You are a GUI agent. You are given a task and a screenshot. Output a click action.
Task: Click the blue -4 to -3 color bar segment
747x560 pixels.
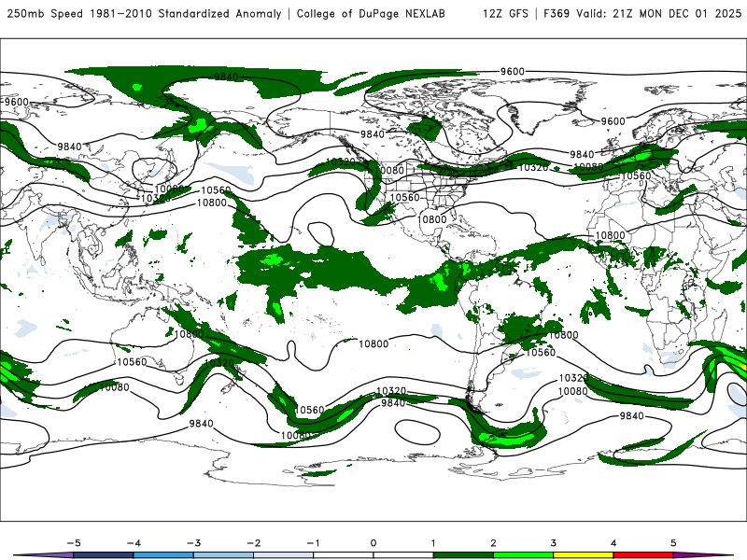point(163,555)
